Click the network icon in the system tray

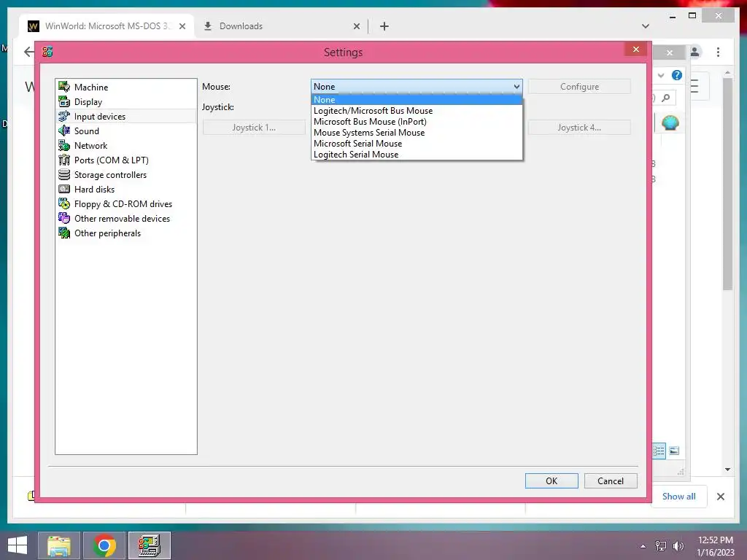click(x=661, y=546)
